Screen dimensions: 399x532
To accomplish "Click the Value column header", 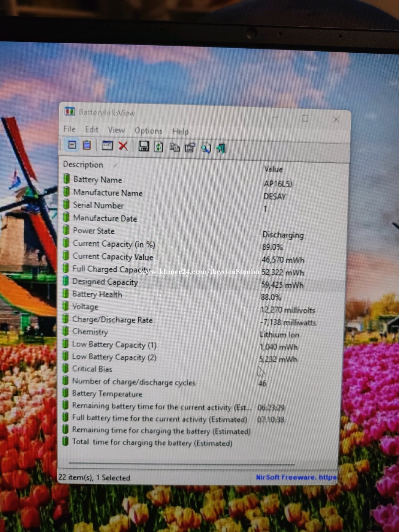I will pos(273,169).
